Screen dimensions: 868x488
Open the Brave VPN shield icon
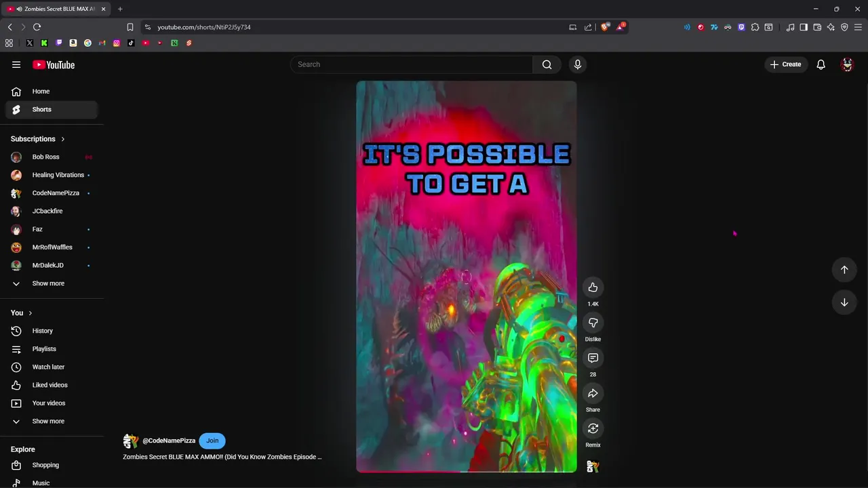point(844,27)
